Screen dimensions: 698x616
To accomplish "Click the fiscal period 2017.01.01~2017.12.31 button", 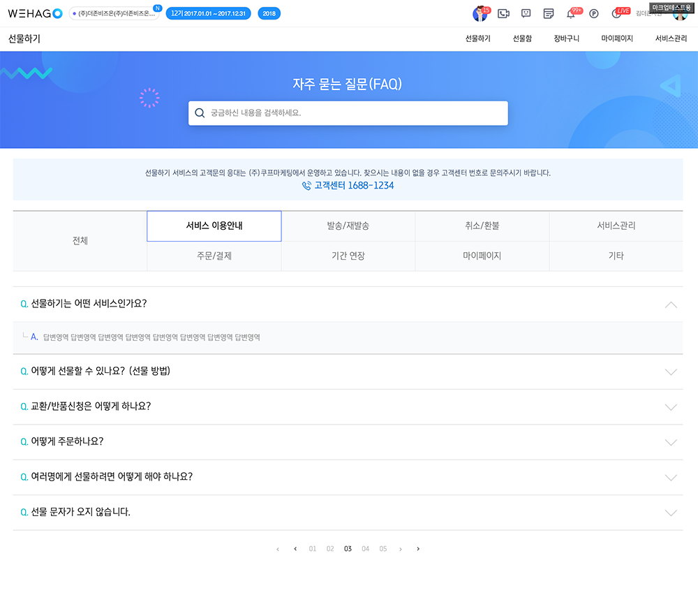I will (208, 13).
